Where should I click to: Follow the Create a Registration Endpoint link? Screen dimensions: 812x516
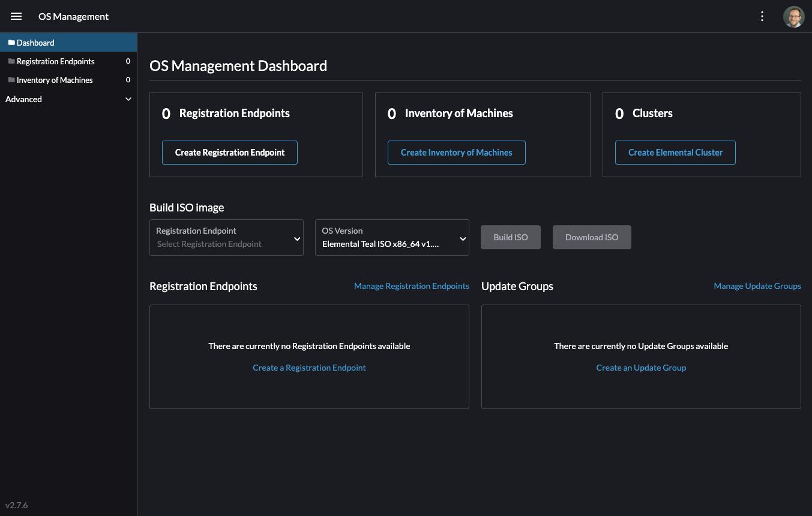(x=309, y=368)
